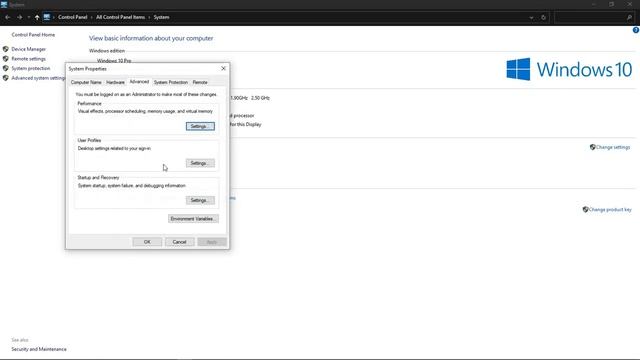Open System protection sidebar link
The image size is (640, 360).
coord(31,68)
